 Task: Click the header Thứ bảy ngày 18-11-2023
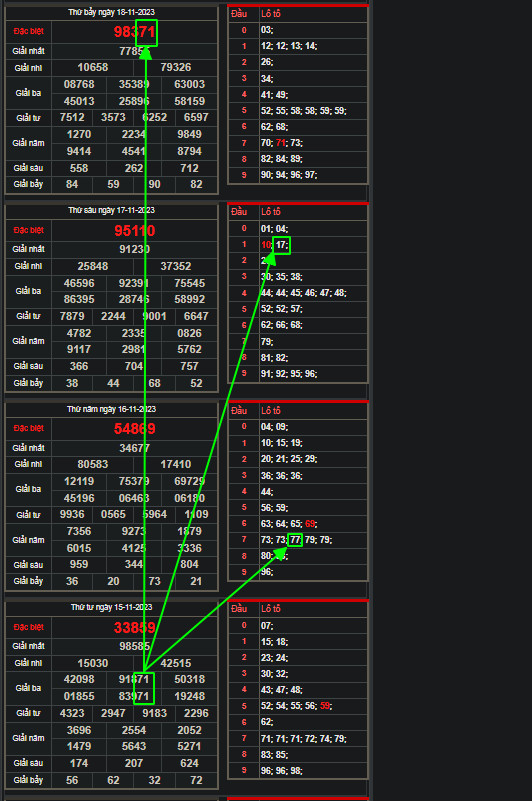tap(111, 12)
